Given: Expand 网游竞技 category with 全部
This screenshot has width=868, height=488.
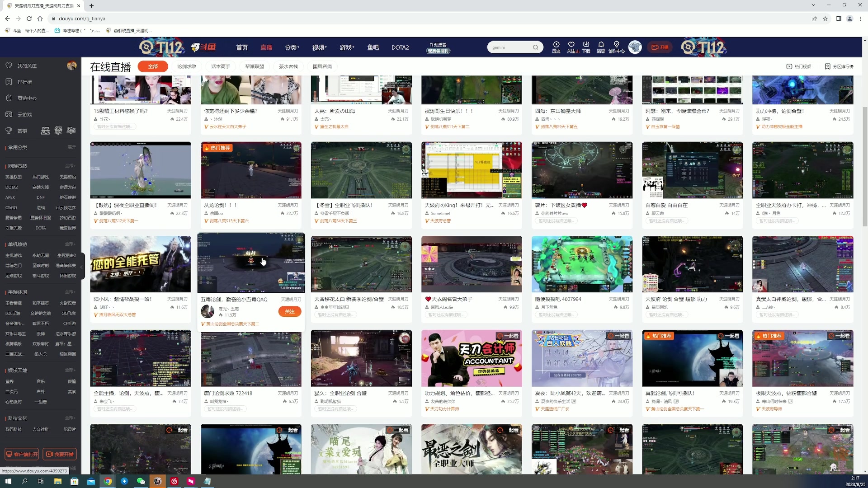Looking at the screenshot, I should (x=70, y=166).
